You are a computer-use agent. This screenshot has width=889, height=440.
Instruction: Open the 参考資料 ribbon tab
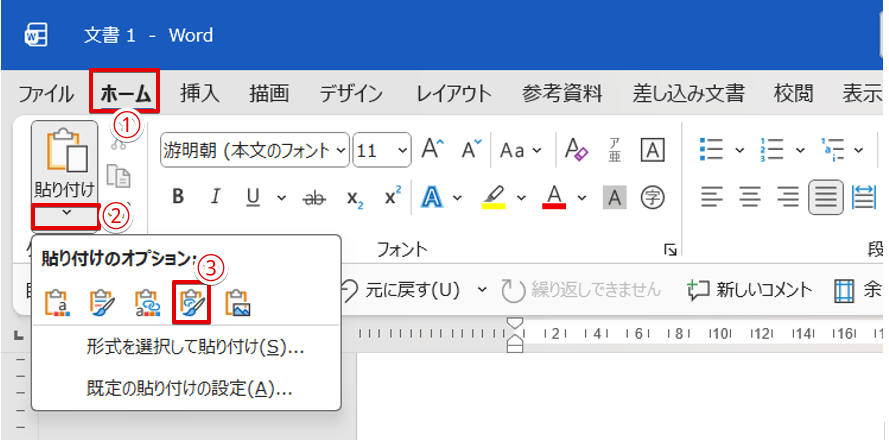pyautogui.click(x=562, y=94)
